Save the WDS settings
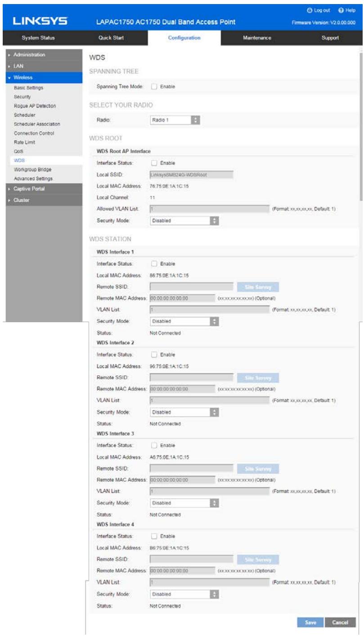364x636 pixels. 309,622
